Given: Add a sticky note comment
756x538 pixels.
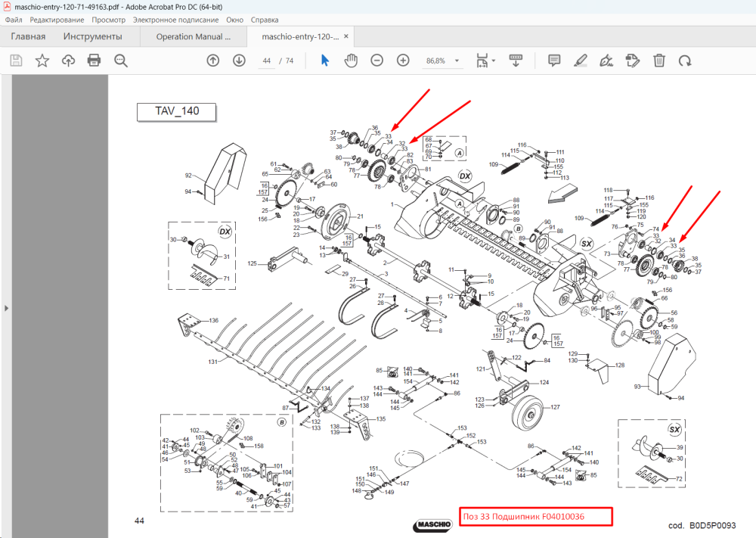Looking at the screenshot, I should point(554,61).
